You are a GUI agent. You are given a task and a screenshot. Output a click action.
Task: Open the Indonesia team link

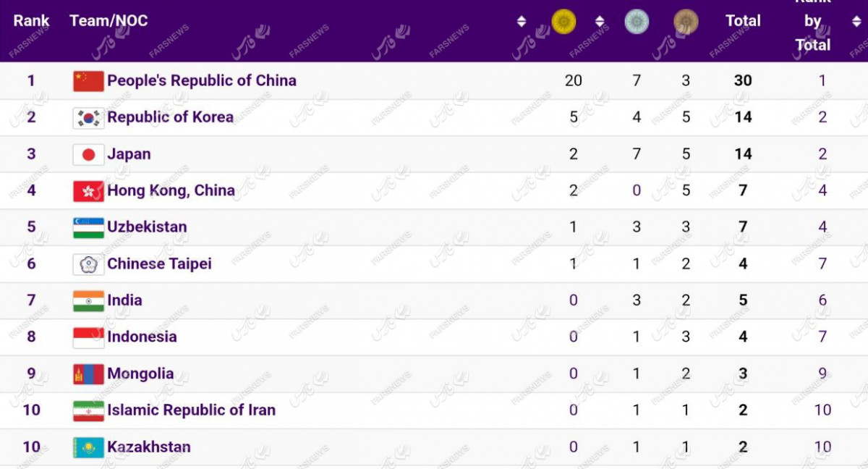point(142,337)
